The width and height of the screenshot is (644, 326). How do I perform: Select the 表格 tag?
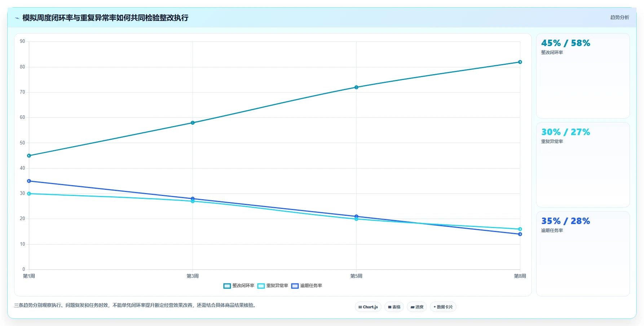point(394,307)
